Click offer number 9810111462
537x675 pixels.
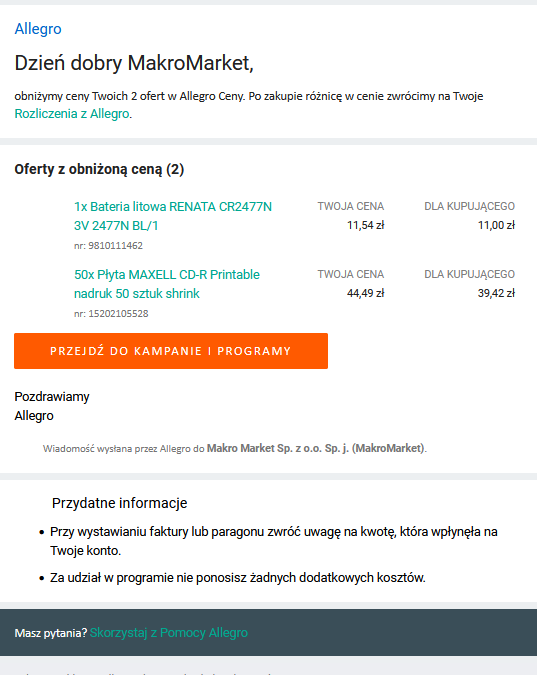109,246
